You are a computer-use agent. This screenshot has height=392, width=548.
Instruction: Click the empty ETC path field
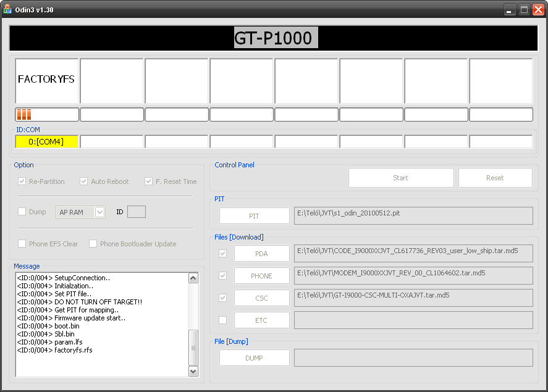[413, 320]
